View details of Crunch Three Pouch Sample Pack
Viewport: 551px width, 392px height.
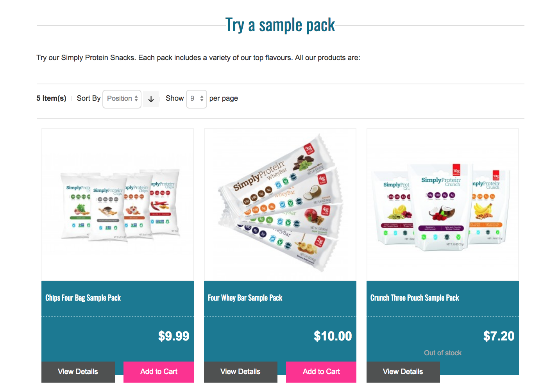pyautogui.click(x=403, y=372)
